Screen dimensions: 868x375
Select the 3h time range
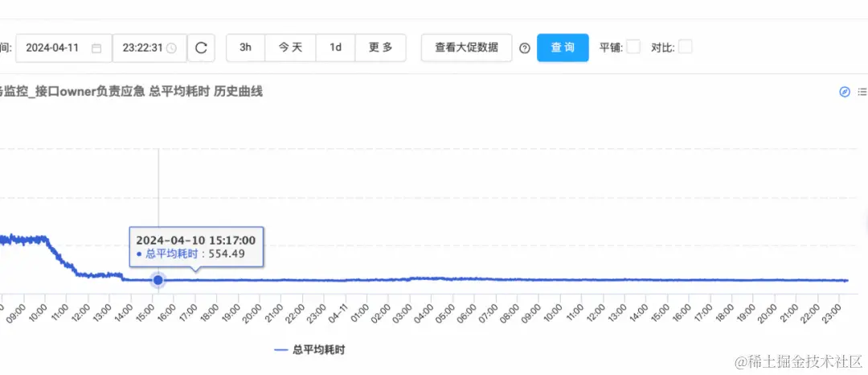[245, 47]
